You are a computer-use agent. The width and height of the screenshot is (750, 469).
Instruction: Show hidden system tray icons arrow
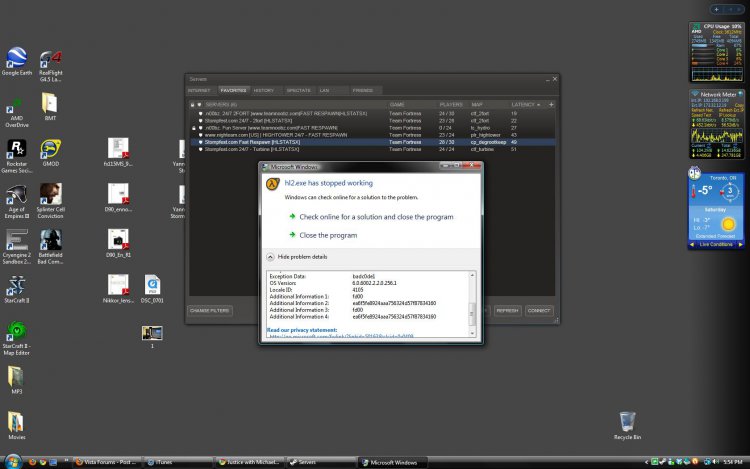tap(647, 462)
